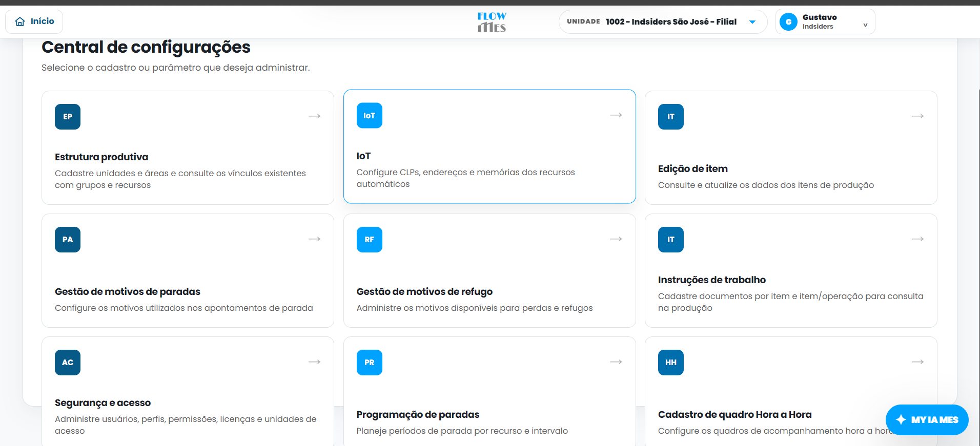This screenshot has width=980, height=446.
Task: Click the PR badge on Programação de paradas
Action: point(370,363)
